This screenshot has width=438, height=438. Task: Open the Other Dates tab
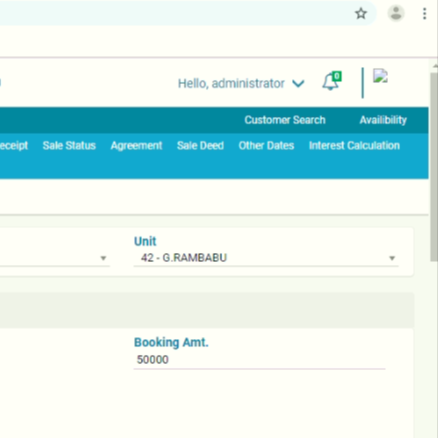[266, 146]
